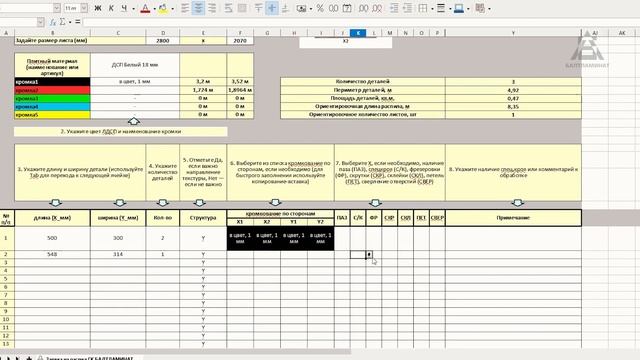This screenshot has width=640, height=360.
Task: Select row 2 width cell 314
Action: point(118,254)
